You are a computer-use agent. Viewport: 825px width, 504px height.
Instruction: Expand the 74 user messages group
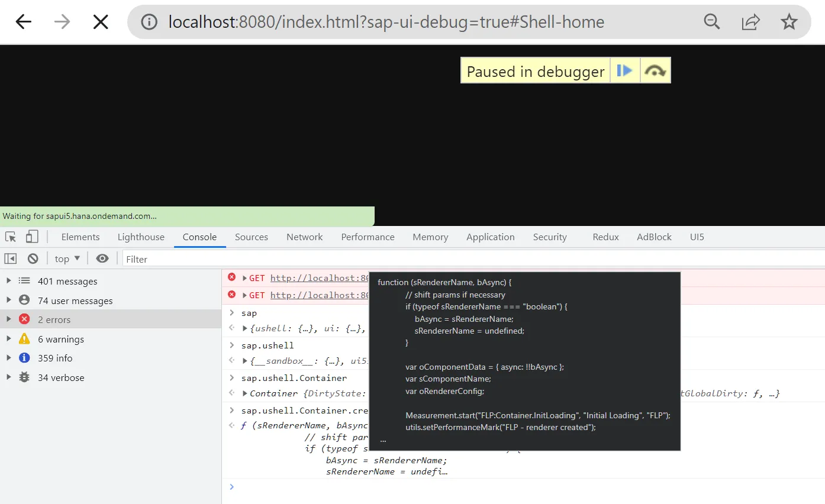click(x=8, y=301)
